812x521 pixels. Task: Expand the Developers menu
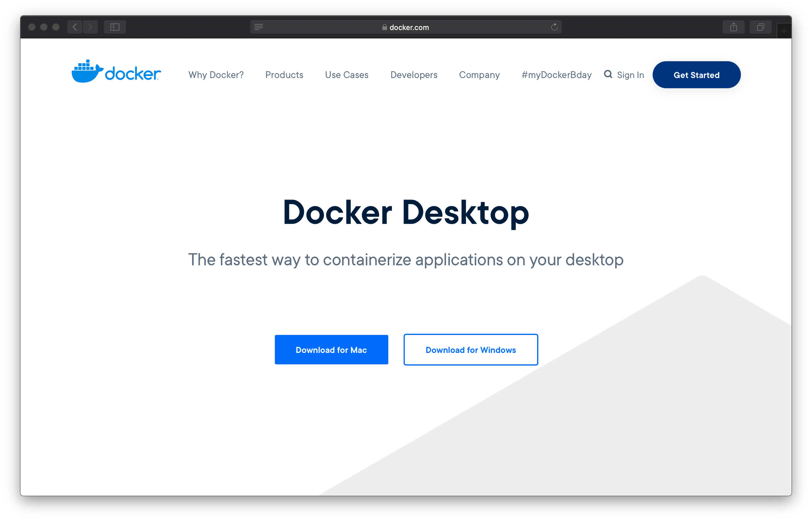tap(414, 75)
